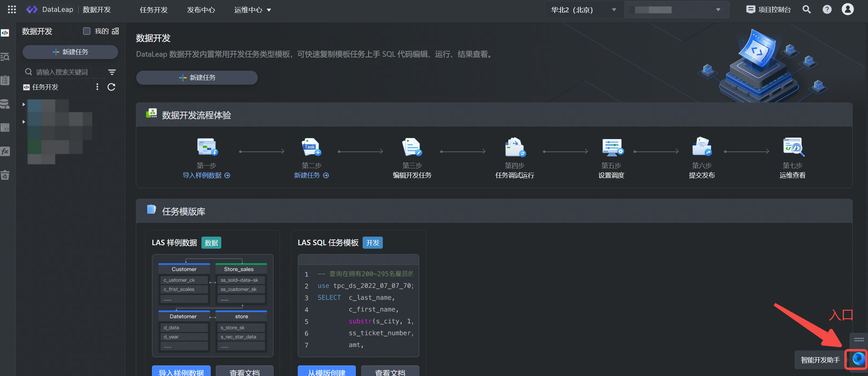Click the 设置调度 step label
Viewport: 868px width, 376px height.
pos(611,175)
